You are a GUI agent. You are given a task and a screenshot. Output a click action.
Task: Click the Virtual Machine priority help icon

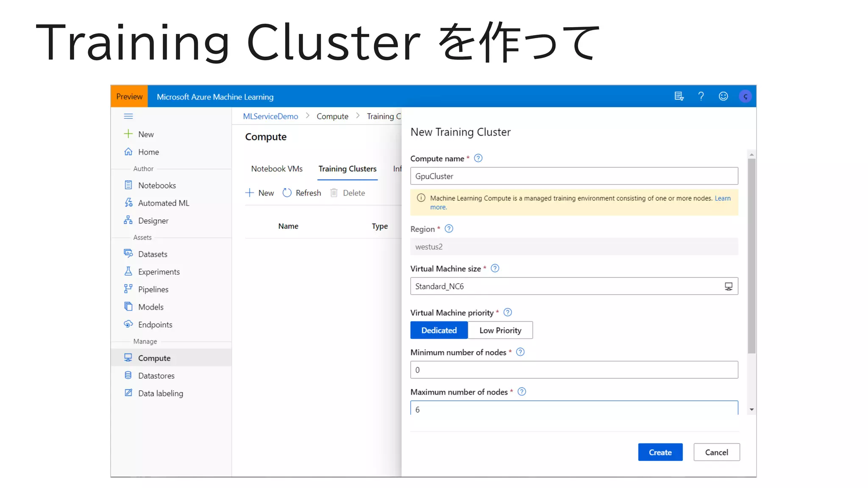click(x=508, y=313)
